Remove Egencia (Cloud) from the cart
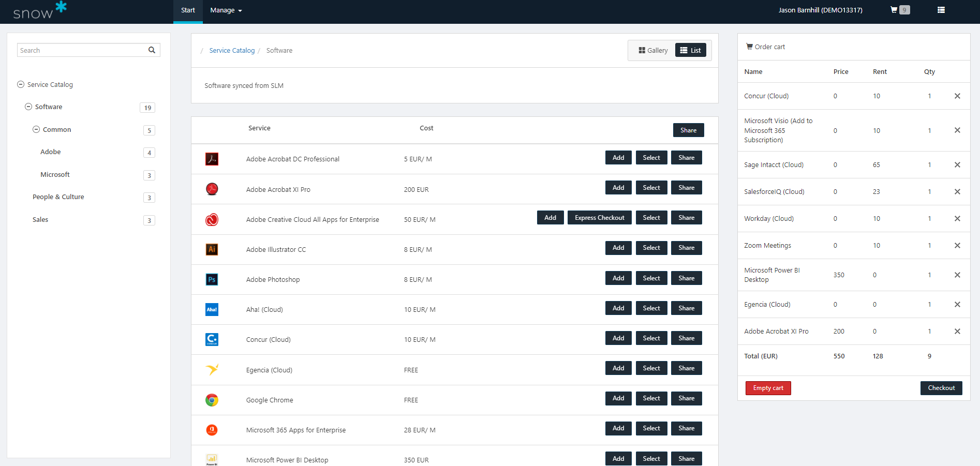Screen dimensions: 980x466 (x=957, y=304)
